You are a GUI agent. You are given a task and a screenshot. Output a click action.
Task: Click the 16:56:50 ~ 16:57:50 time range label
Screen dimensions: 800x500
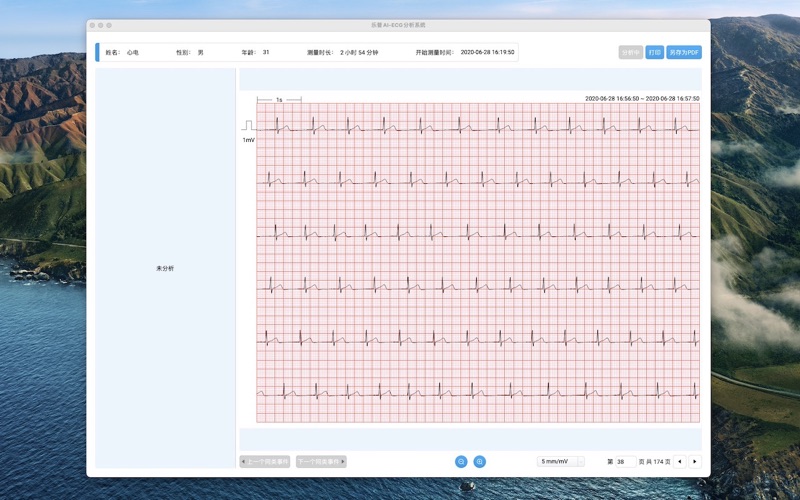click(x=642, y=98)
